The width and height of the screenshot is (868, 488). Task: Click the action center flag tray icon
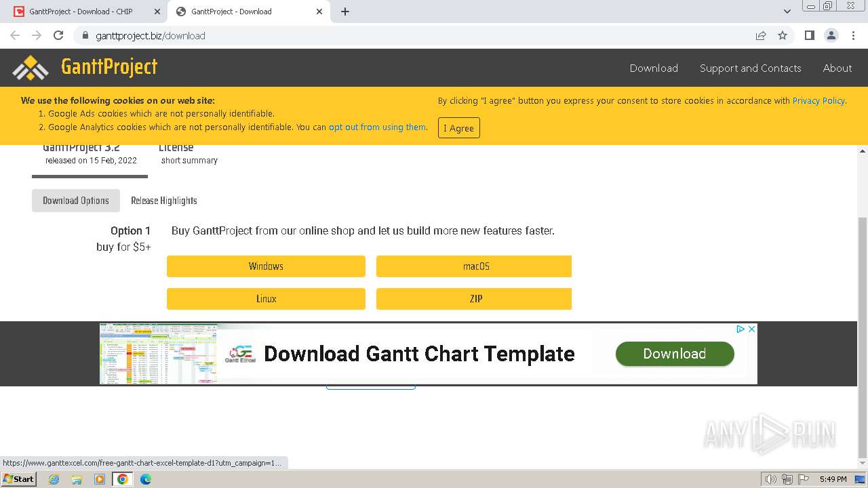pyautogui.click(x=803, y=479)
